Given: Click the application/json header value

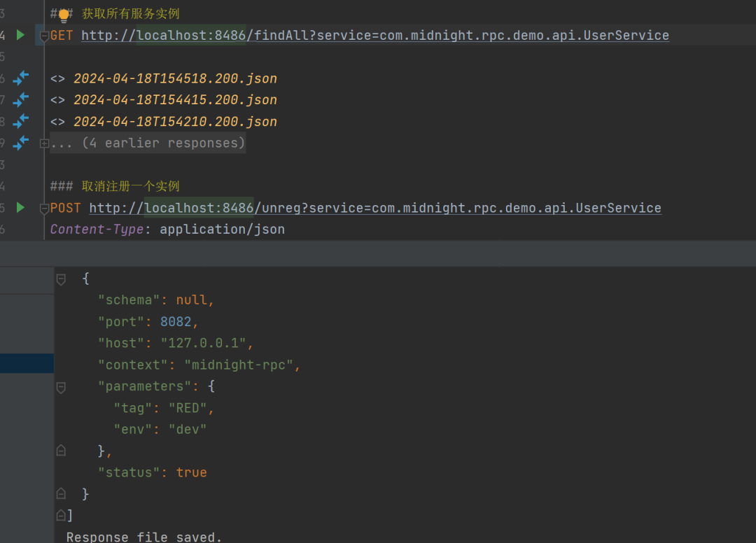Looking at the screenshot, I should (223, 230).
